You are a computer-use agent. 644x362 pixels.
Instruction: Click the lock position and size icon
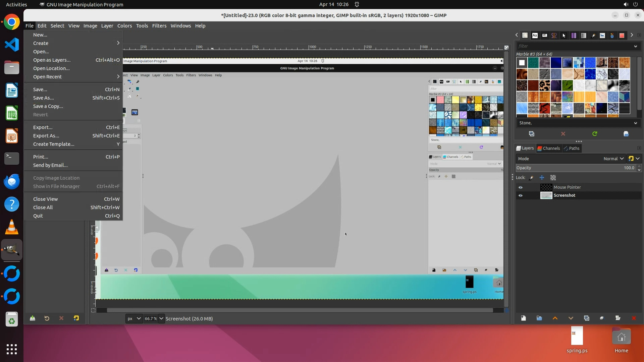(542, 178)
